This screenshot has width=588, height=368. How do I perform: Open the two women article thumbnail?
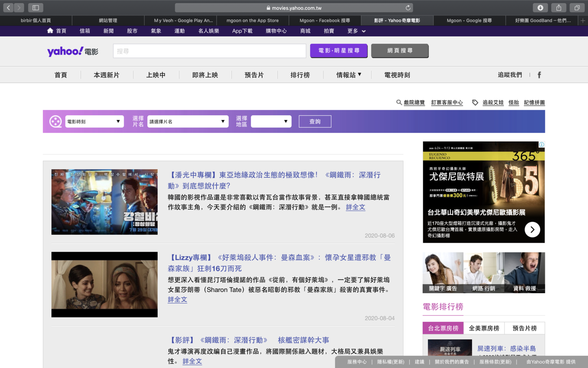105,285
